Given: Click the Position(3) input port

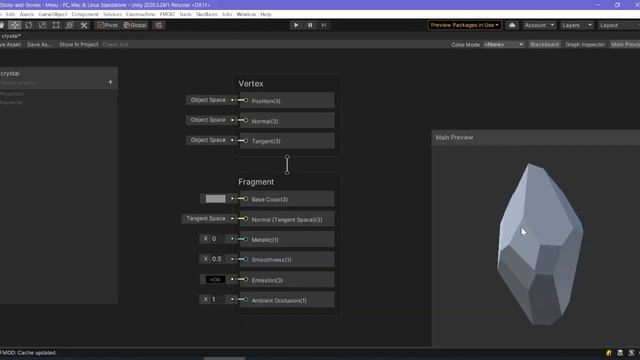Looking at the screenshot, I should [246, 100].
